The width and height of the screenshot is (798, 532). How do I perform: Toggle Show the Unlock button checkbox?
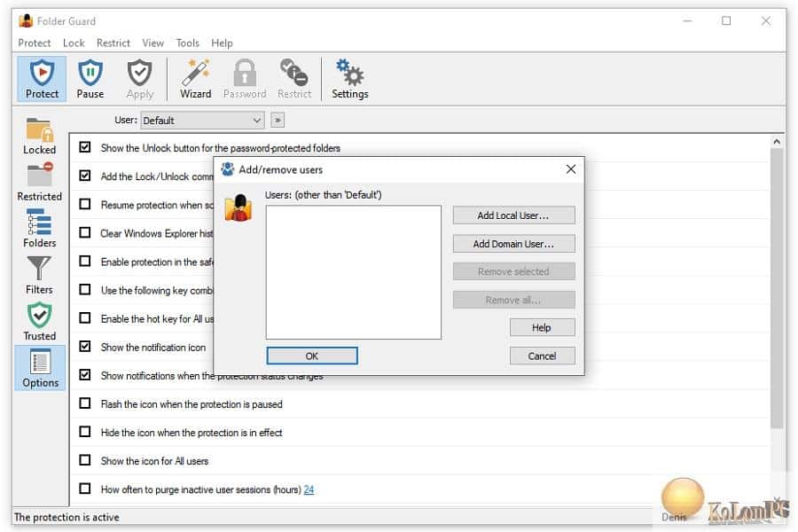click(85, 147)
